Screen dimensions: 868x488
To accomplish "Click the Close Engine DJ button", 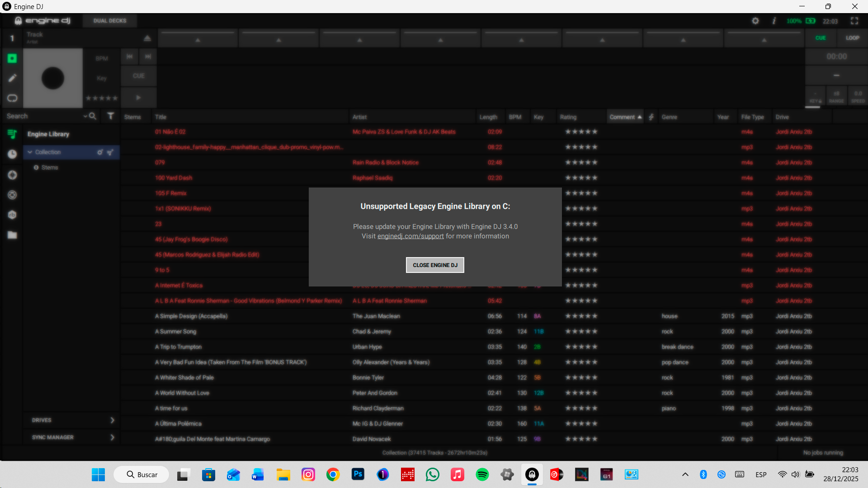I will click(x=435, y=265).
